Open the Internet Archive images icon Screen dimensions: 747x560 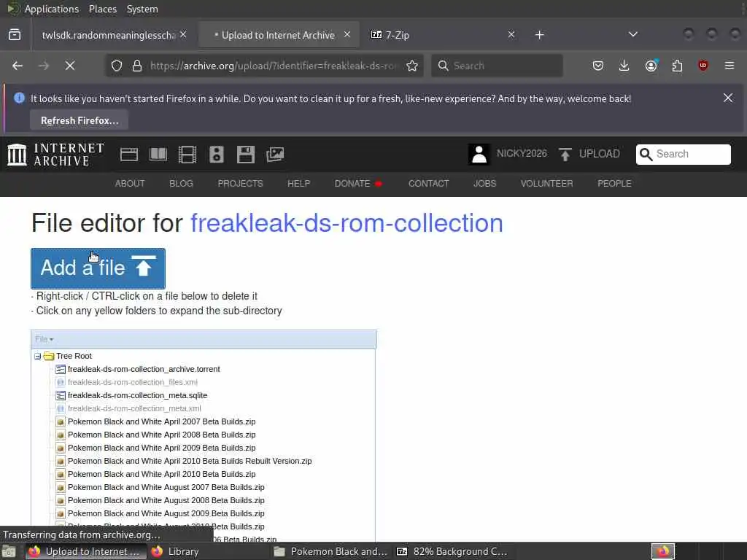coord(275,155)
